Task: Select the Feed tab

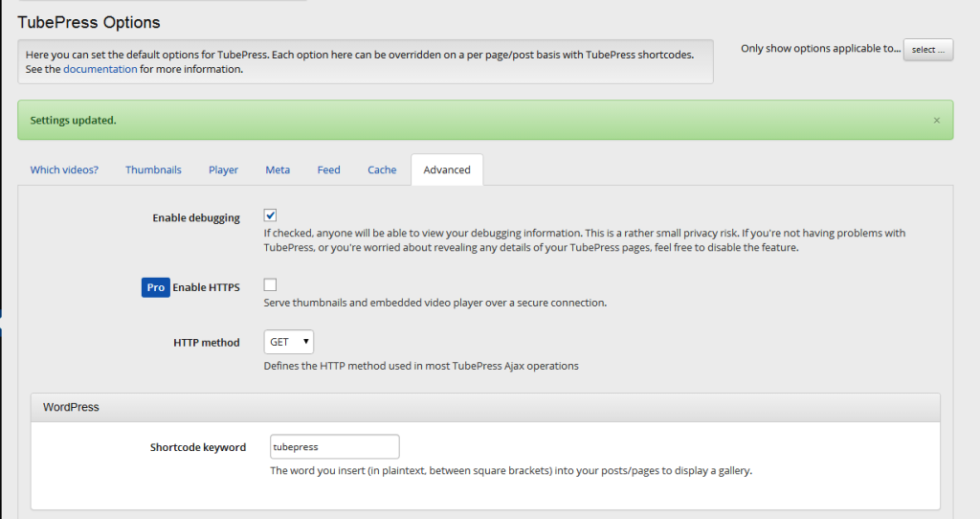Action: (x=329, y=170)
